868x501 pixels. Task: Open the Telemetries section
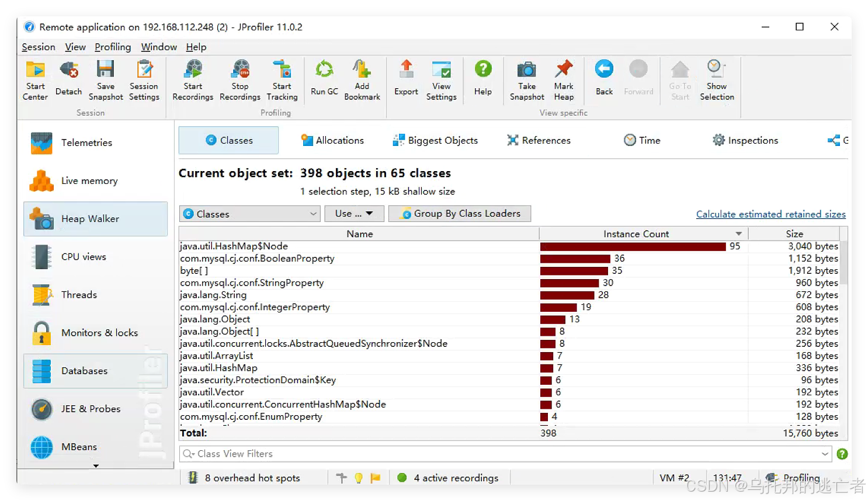[x=95, y=143]
